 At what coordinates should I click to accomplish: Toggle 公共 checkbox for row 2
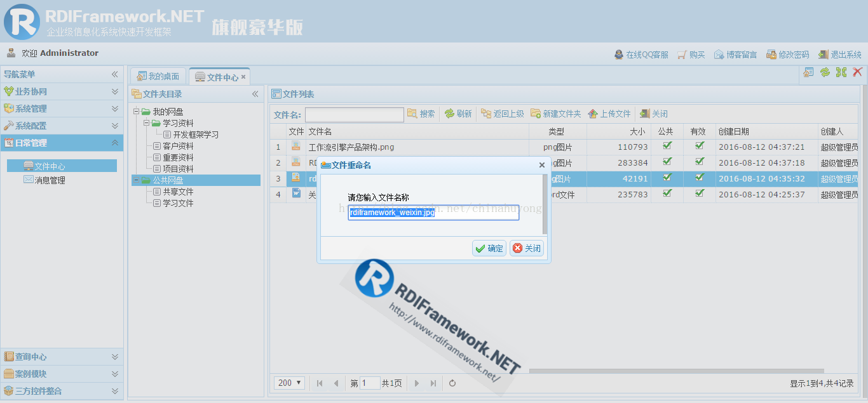pyautogui.click(x=667, y=162)
